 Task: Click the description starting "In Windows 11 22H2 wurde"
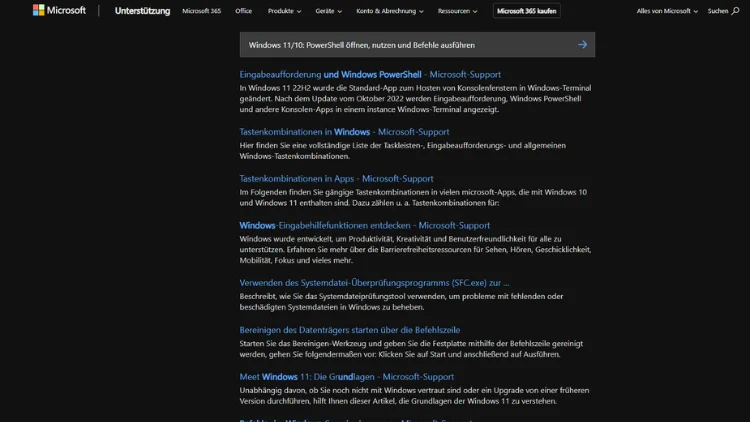(415, 99)
